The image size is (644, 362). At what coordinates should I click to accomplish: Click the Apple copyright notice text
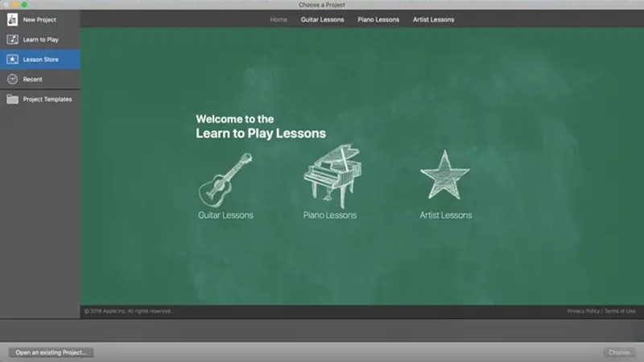point(128,311)
